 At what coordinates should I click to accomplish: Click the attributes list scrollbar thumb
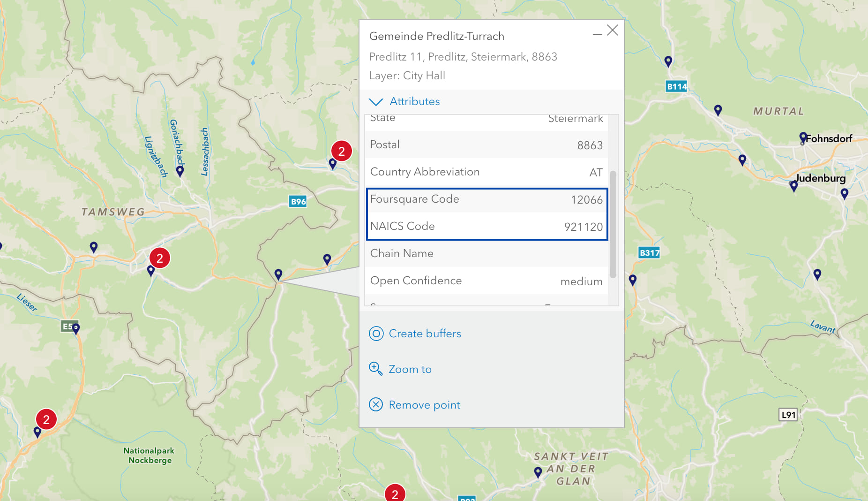pos(613,224)
